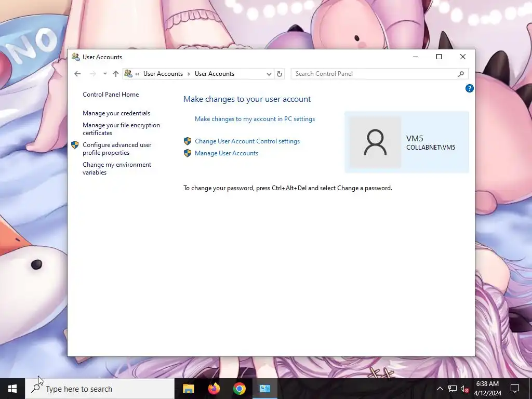The image size is (532, 399).
Task: Refresh the User Accounts page
Action: click(280, 74)
